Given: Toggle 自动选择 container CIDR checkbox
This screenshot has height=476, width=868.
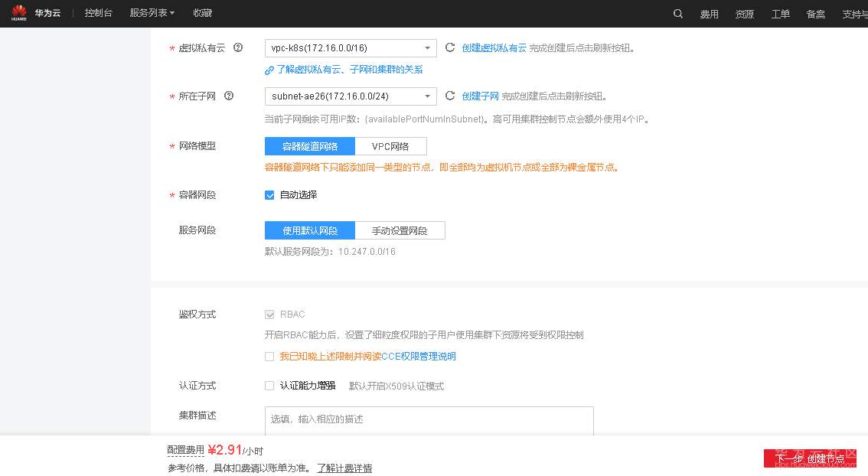Looking at the screenshot, I should coord(269,195).
